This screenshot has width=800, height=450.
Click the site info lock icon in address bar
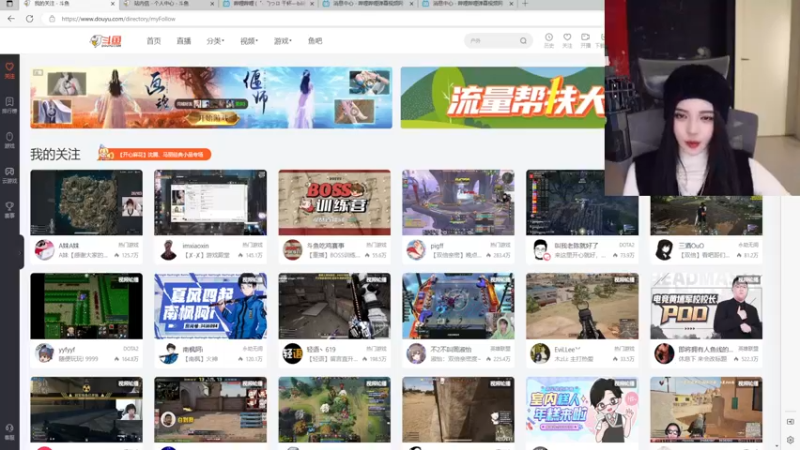(x=52, y=19)
